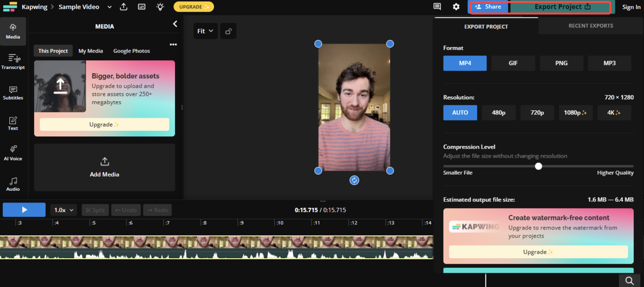The height and width of the screenshot is (287, 644).
Task: Toggle the canvas lock icon
Action: coord(228,31)
